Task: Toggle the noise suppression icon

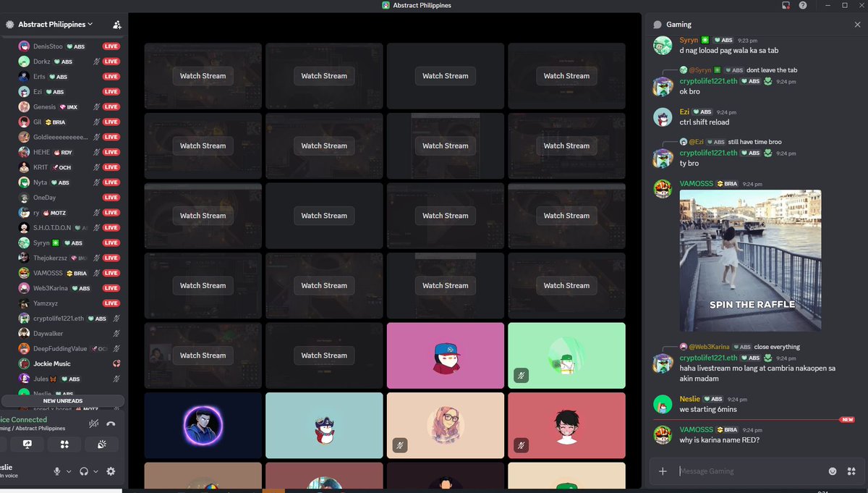Action: (x=93, y=424)
